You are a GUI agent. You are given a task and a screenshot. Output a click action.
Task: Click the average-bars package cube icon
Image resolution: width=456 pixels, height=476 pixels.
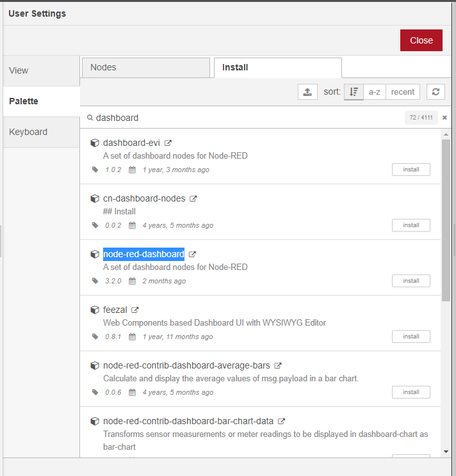pos(95,365)
